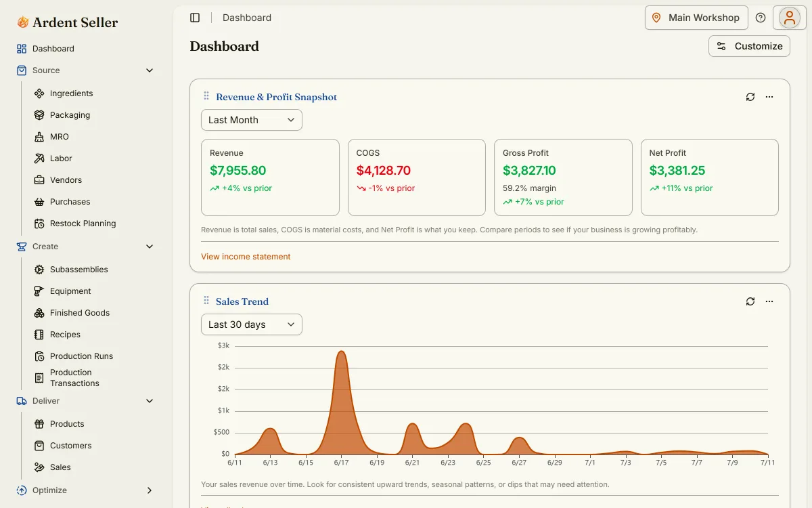The height and width of the screenshot is (508, 812).
Task: Click the Products gift icon
Action: pyautogui.click(x=39, y=424)
